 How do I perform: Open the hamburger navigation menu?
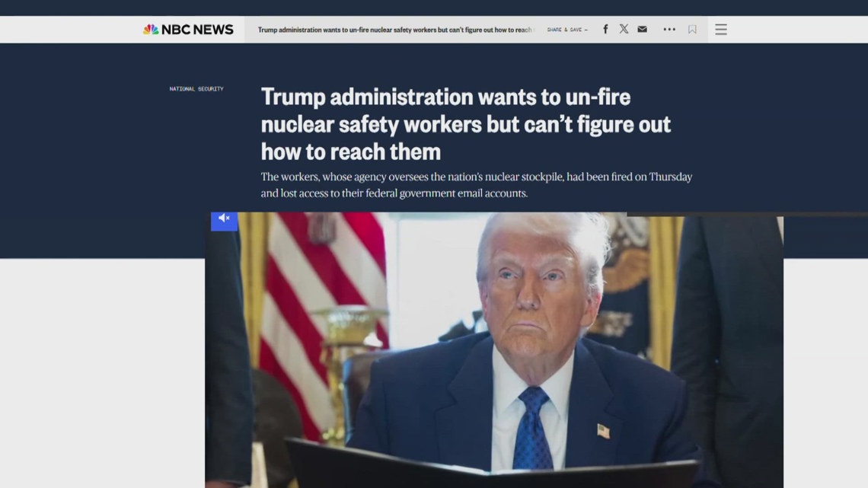click(721, 30)
